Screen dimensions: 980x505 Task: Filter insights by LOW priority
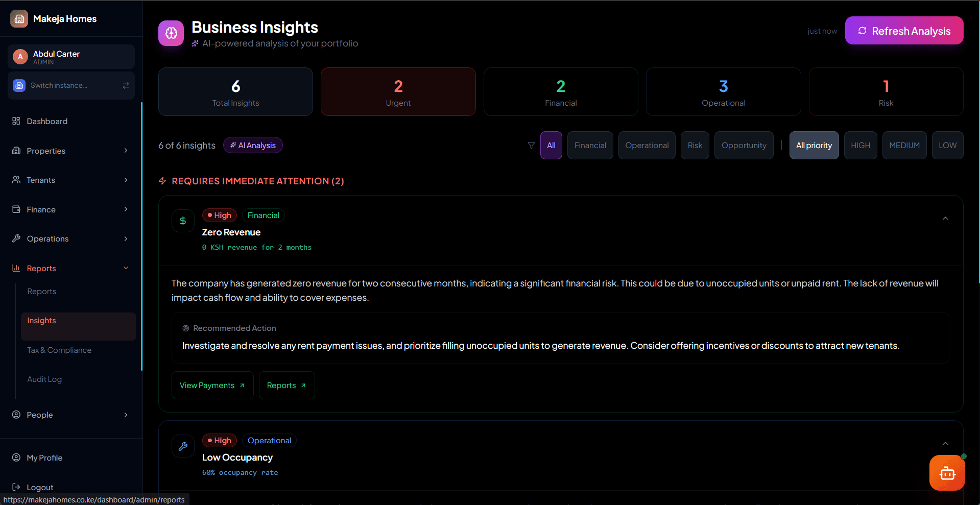948,146
